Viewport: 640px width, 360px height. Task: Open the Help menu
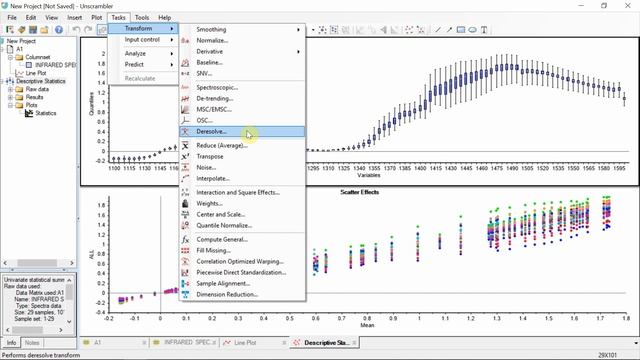(x=164, y=18)
